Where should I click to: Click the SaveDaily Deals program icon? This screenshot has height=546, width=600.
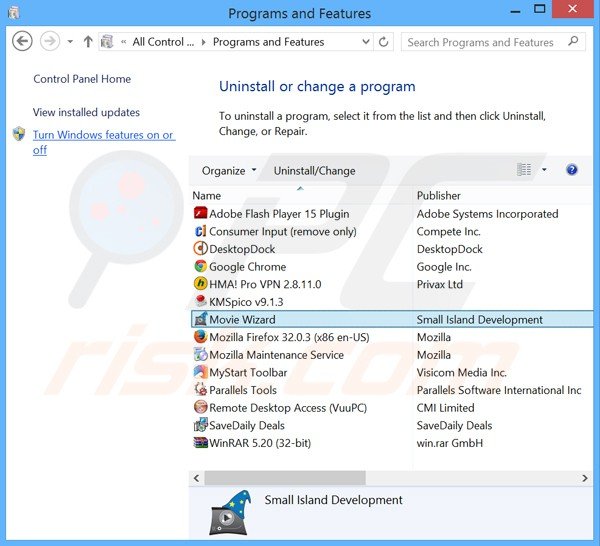coord(201,424)
